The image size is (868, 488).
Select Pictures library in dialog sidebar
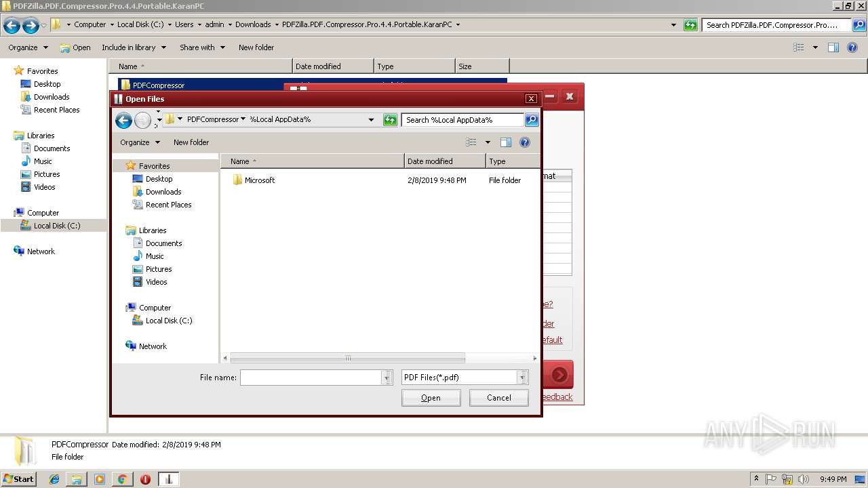159,269
